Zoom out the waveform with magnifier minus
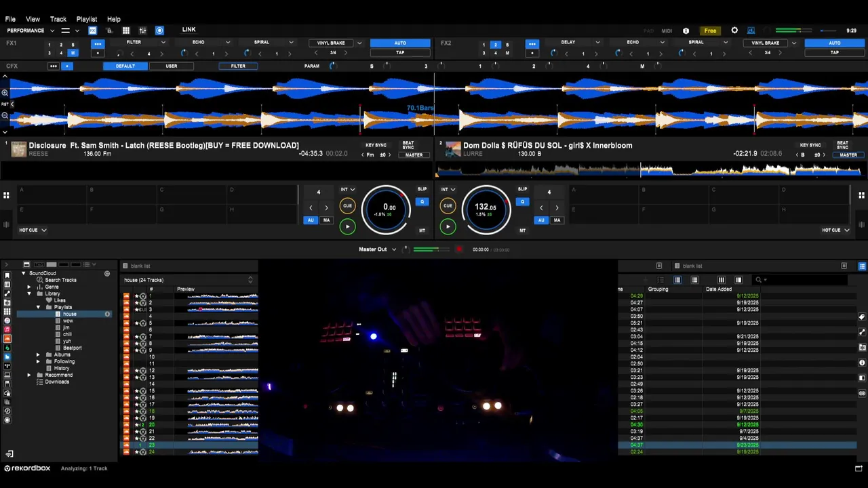 coord(5,115)
